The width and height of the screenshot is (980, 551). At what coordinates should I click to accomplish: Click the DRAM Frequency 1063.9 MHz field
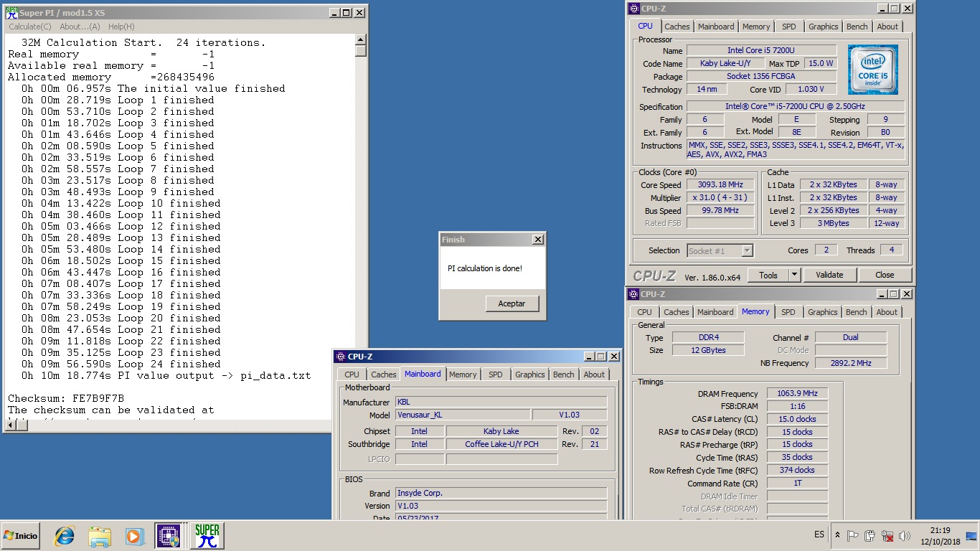[x=797, y=393]
